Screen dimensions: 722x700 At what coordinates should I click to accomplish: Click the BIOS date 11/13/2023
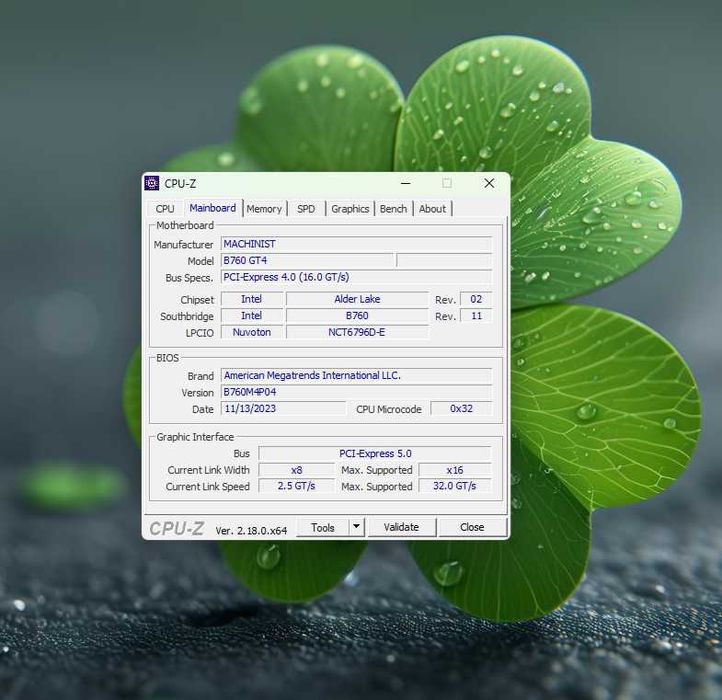click(x=283, y=408)
